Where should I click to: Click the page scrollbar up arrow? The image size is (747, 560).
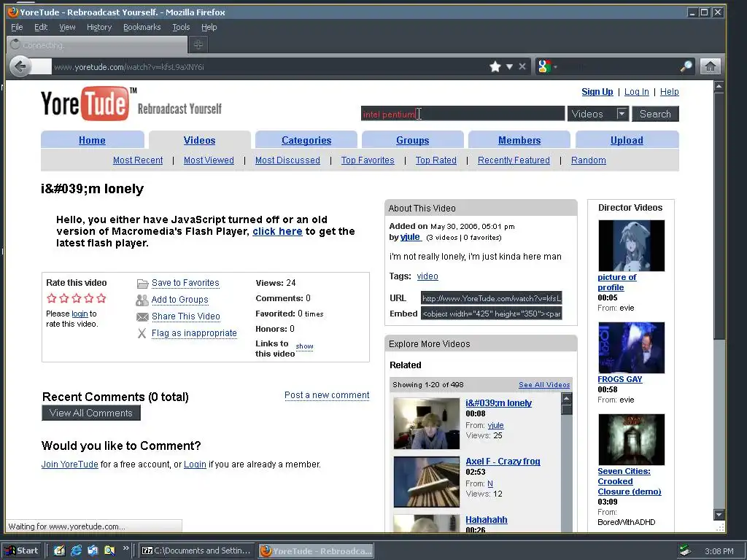[719, 86]
